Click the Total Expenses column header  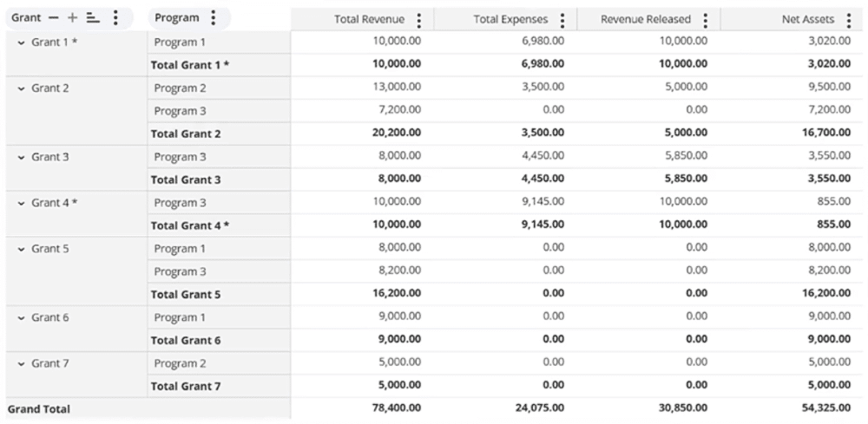click(510, 19)
